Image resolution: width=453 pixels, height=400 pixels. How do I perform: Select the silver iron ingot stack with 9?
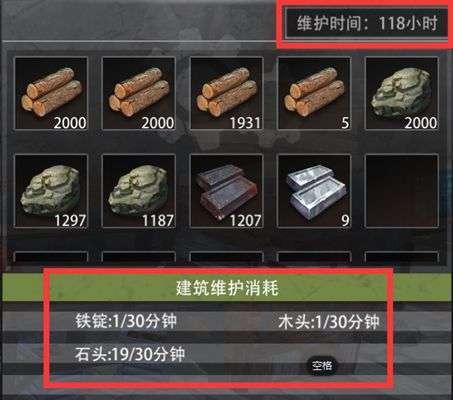coord(314,191)
